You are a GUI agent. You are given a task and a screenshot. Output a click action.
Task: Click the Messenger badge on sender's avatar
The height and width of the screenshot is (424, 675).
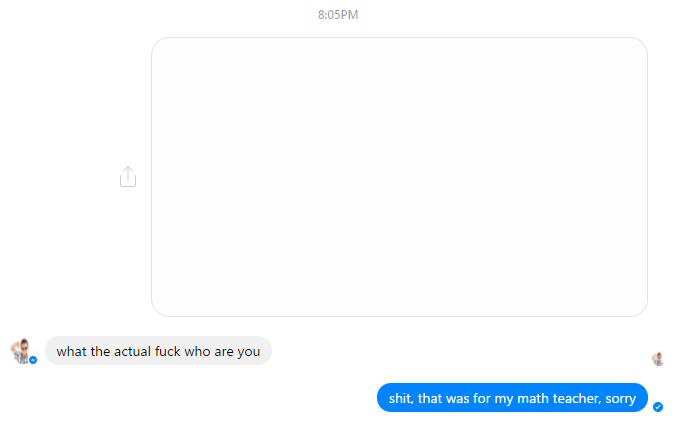pyautogui.click(x=33, y=360)
